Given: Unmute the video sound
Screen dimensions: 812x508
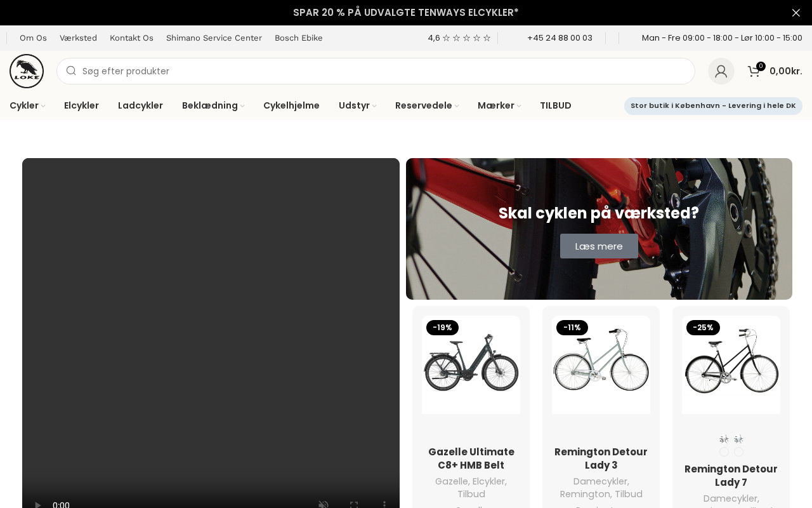Looking at the screenshot, I should (x=324, y=505).
